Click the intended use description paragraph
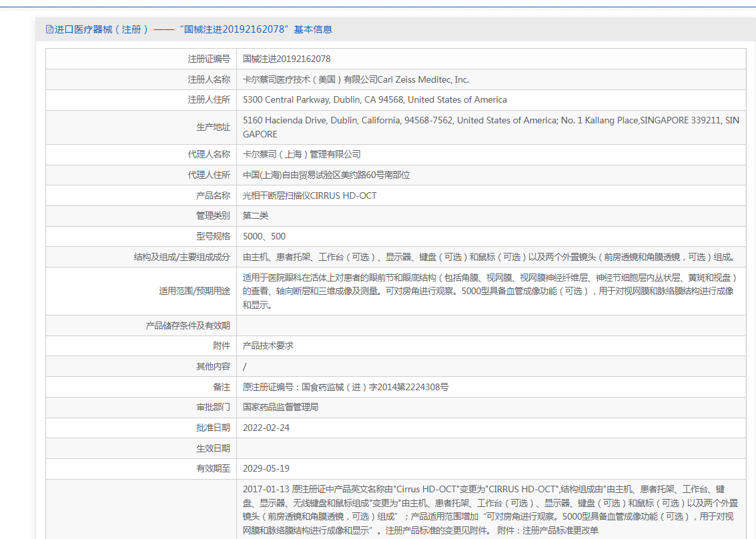 click(489, 291)
